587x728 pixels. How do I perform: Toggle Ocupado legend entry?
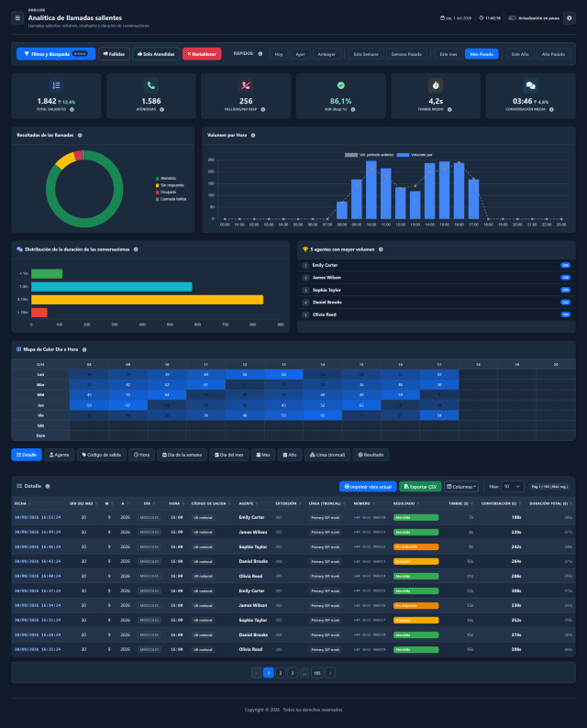point(166,193)
